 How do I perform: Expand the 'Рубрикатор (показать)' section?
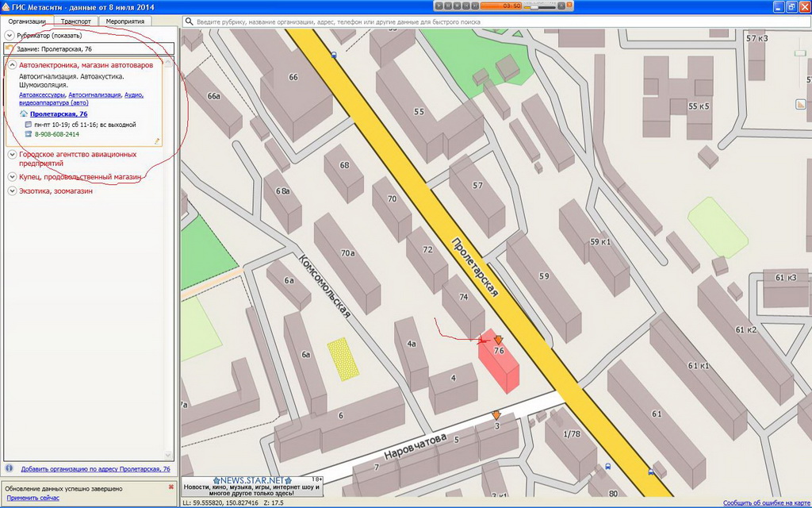click(x=9, y=36)
